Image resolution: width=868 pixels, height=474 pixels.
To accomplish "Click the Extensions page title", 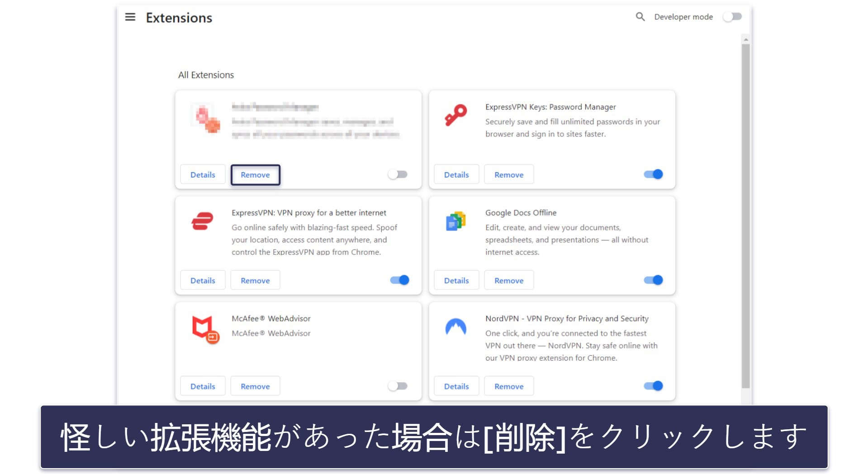I will (179, 18).
